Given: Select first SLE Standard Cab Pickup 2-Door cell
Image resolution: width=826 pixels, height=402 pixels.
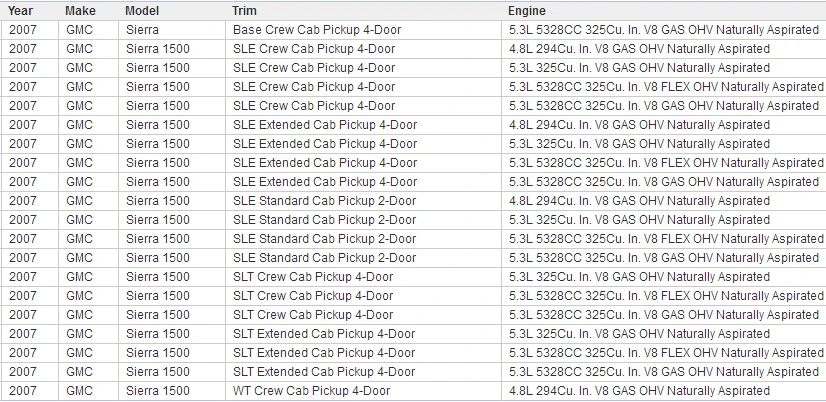Looking at the screenshot, I should (363, 201).
